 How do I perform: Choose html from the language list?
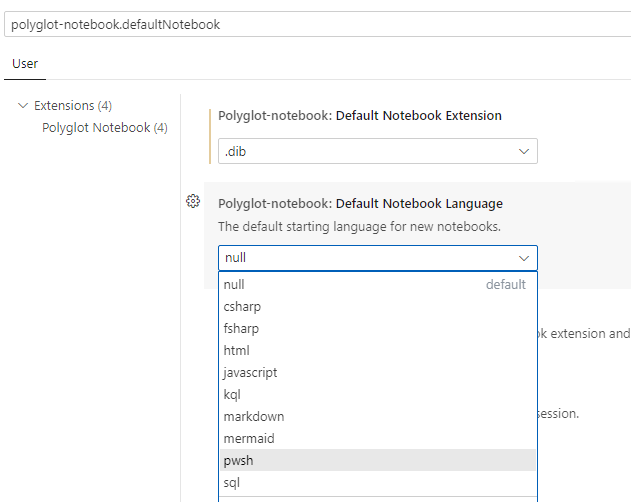click(x=377, y=351)
